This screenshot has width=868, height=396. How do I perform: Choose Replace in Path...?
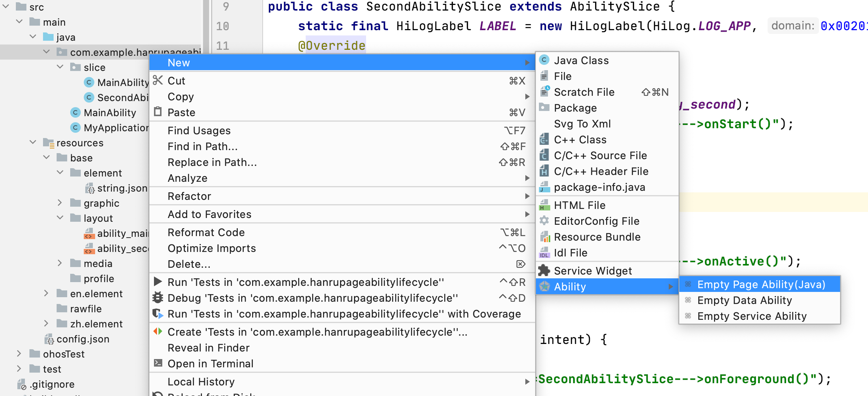pyautogui.click(x=342, y=162)
